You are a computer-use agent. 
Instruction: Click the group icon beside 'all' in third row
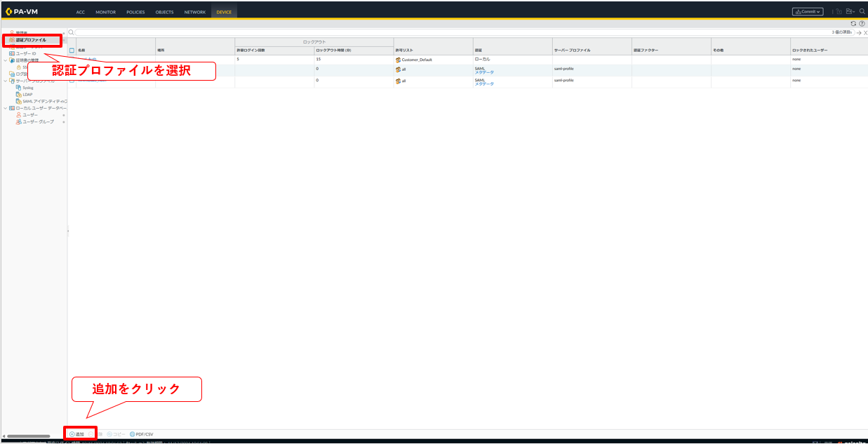coord(398,81)
